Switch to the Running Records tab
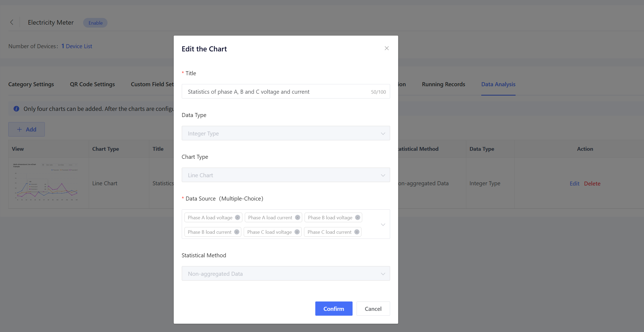Screen dimensions: 644x332 coord(443,84)
